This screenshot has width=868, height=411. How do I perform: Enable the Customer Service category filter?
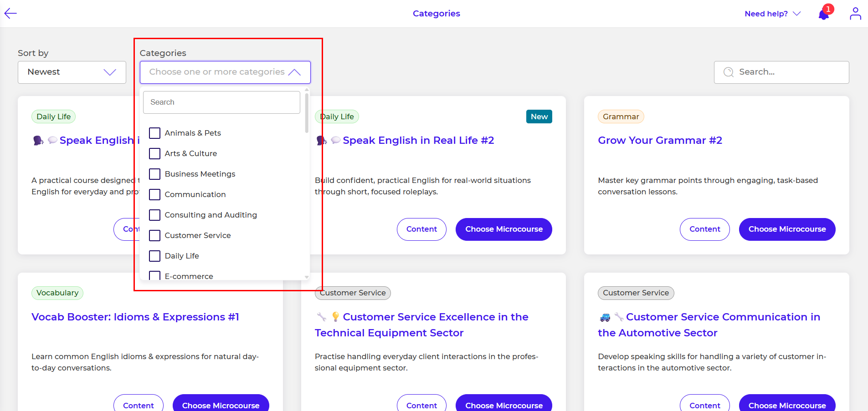coord(155,235)
